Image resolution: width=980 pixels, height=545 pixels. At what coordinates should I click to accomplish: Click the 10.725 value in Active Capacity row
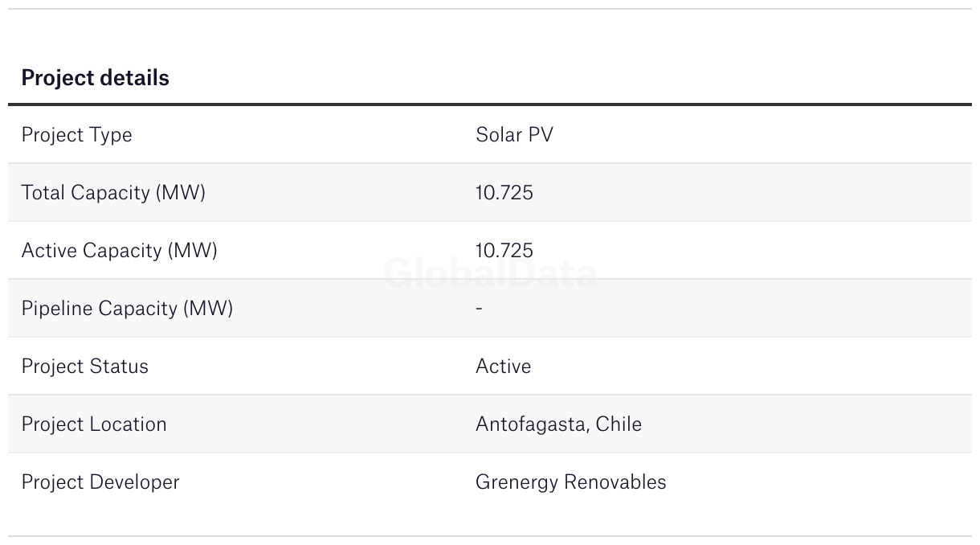[x=504, y=251]
